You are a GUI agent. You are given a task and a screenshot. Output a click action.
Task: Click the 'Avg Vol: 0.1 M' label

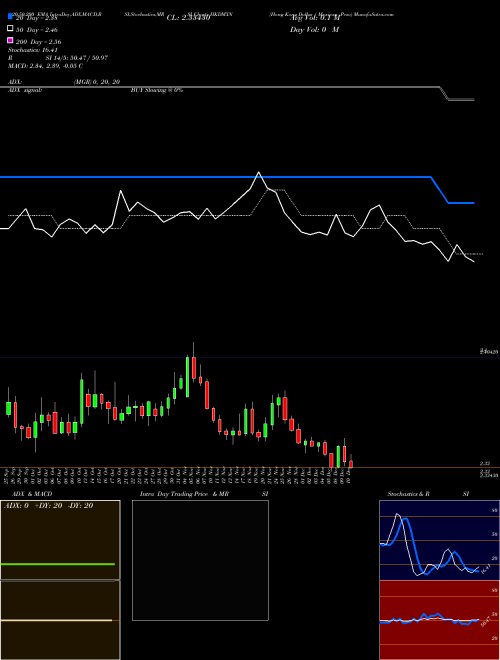coord(315,18)
